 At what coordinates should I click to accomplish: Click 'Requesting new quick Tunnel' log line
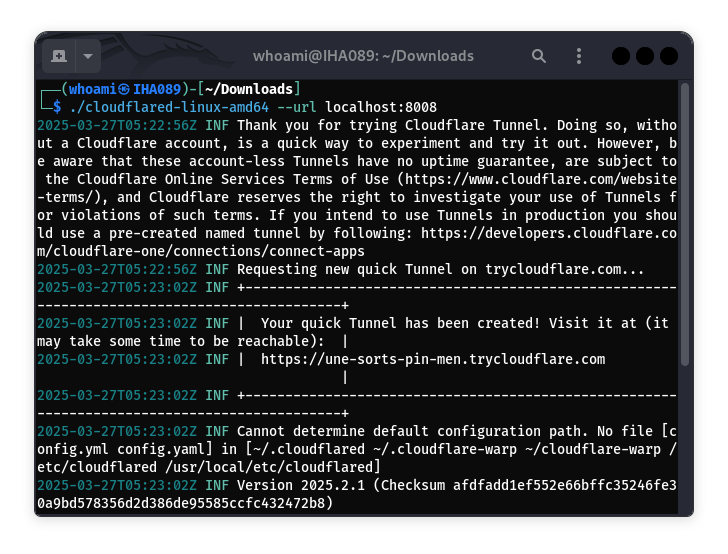(x=440, y=269)
